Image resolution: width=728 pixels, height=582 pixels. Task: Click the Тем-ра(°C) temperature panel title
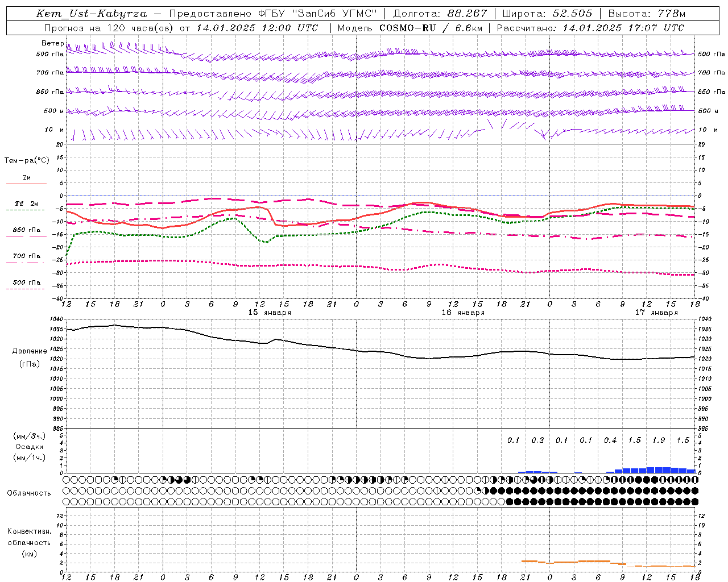[27, 161]
